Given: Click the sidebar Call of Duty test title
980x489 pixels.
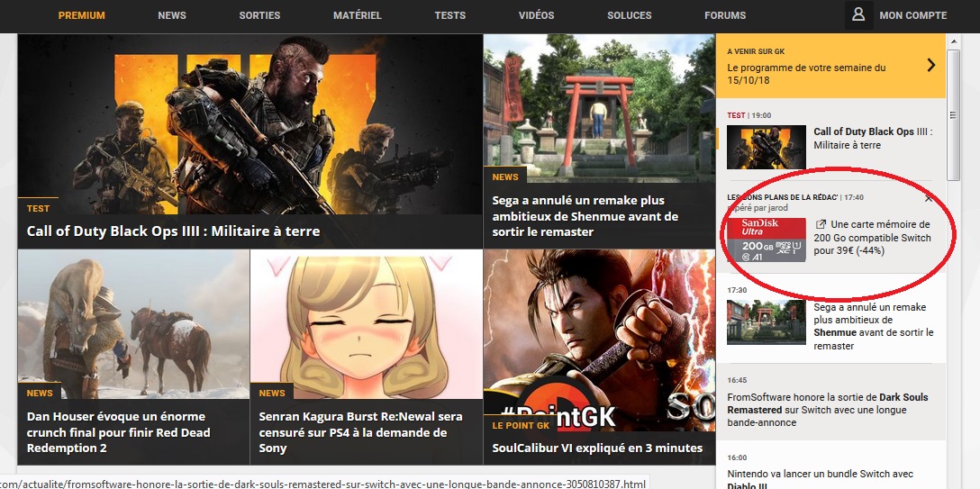Looking at the screenshot, I should coord(873,139).
